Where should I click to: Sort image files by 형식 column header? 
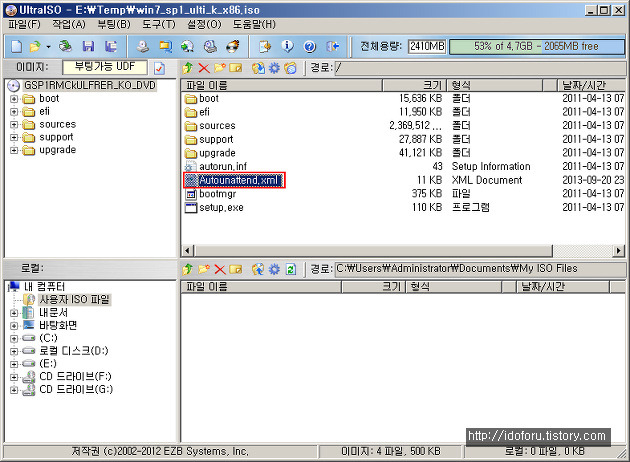[495, 85]
